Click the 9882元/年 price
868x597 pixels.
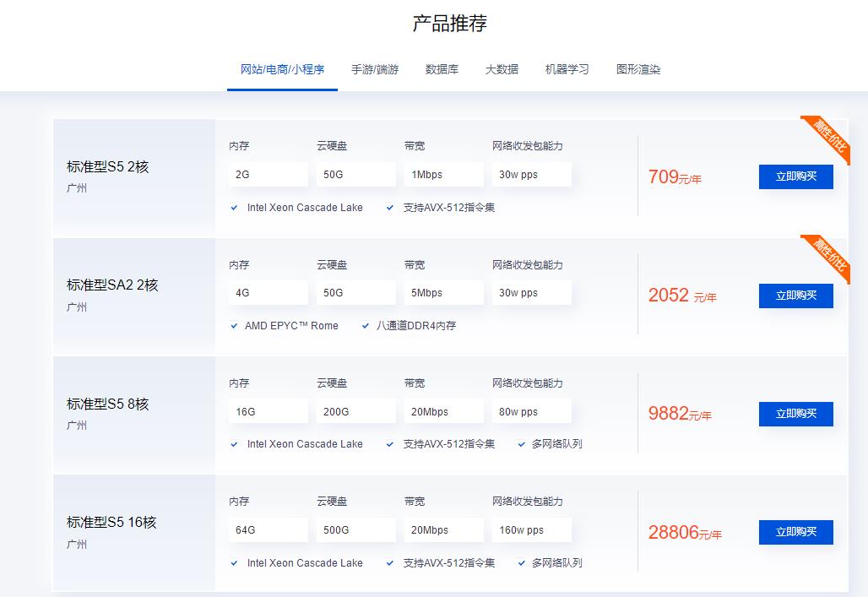pyautogui.click(x=680, y=414)
